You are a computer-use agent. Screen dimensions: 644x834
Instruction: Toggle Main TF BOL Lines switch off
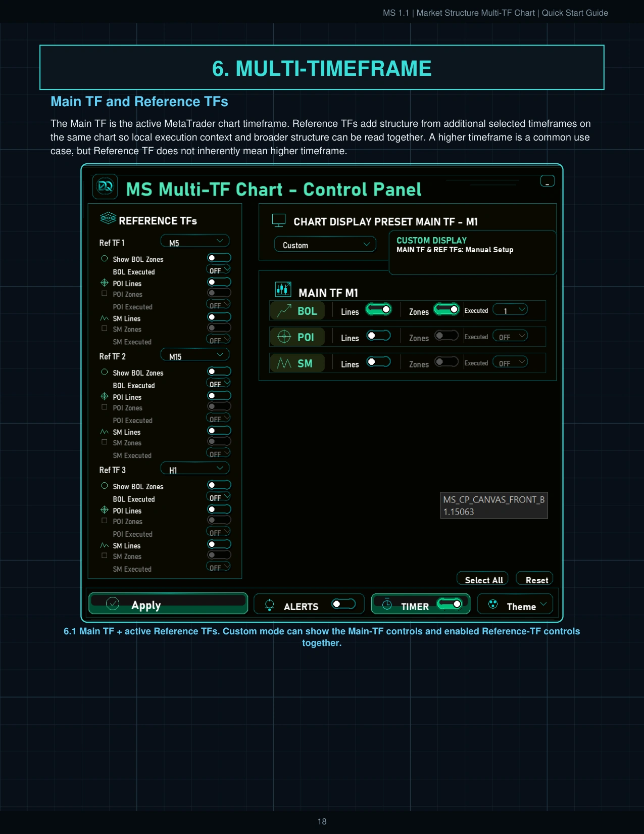tap(379, 309)
